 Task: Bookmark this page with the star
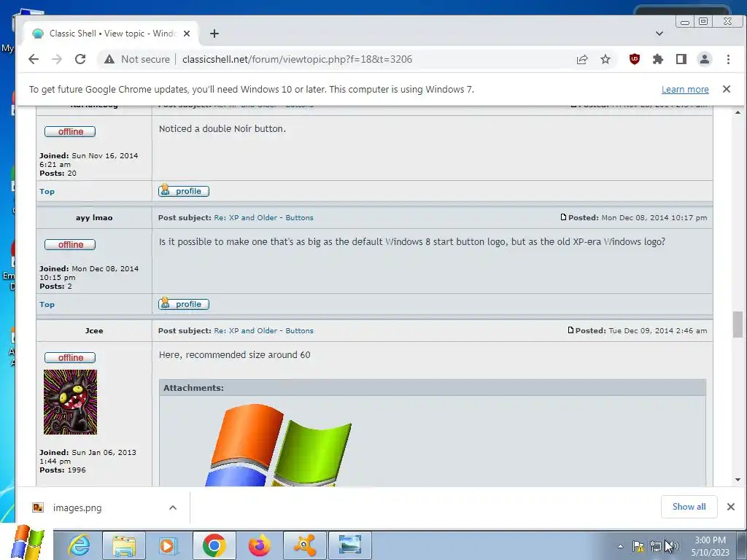point(605,59)
